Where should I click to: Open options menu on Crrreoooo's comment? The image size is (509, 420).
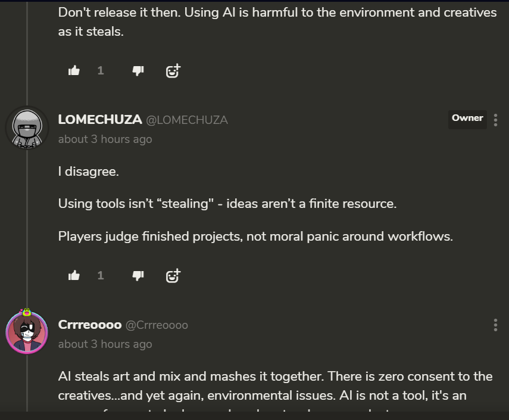click(x=495, y=325)
